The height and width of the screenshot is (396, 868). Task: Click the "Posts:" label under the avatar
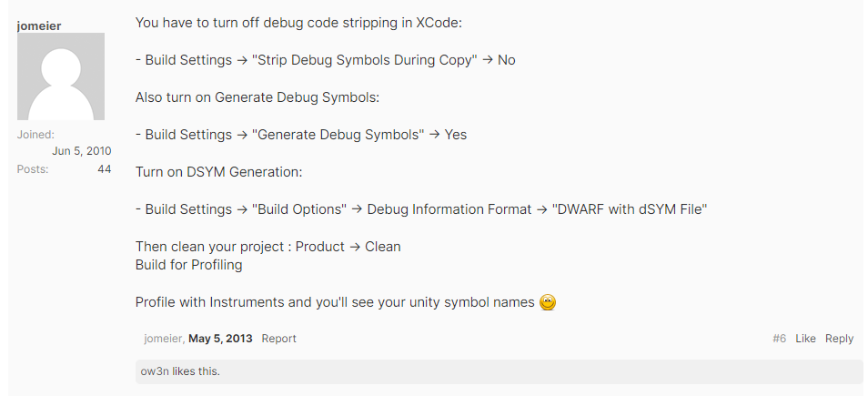pyautogui.click(x=33, y=169)
